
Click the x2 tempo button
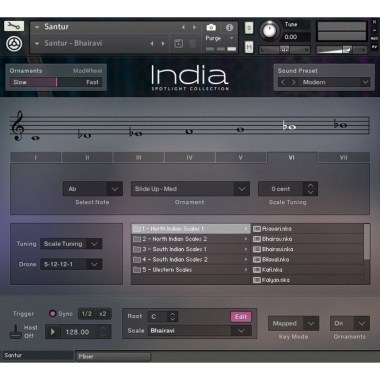point(103,314)
